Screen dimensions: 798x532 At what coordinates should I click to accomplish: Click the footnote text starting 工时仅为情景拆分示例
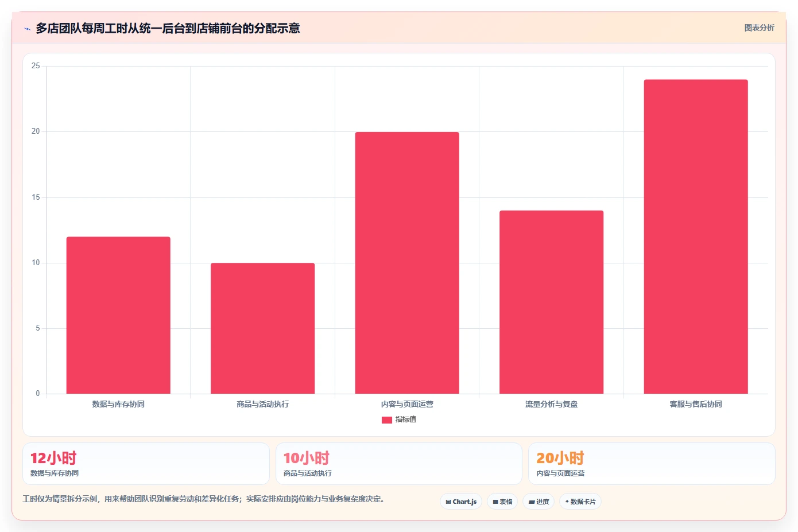point(203,499)
